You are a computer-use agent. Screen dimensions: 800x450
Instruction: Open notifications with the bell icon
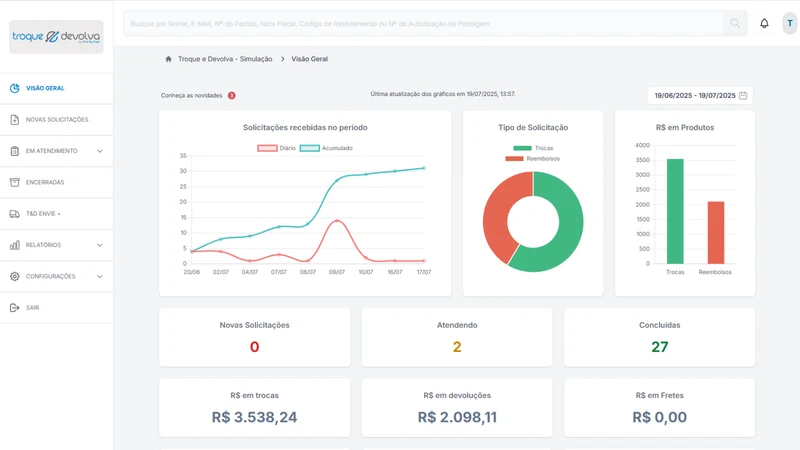(x=764, y=23)
